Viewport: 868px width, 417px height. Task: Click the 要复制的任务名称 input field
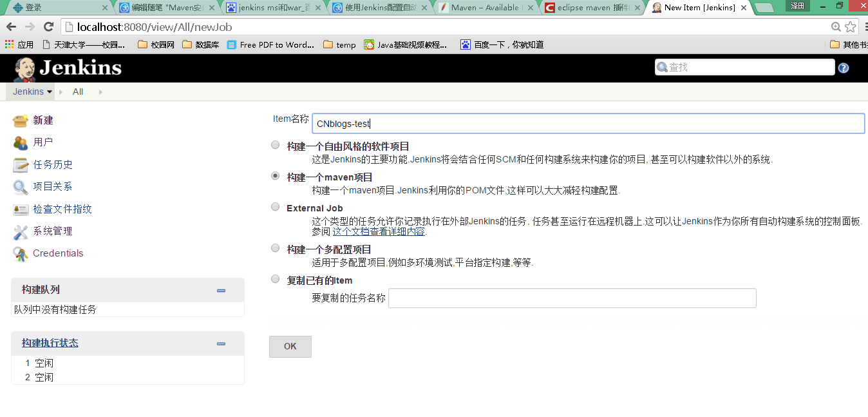[x=572, y=298]
